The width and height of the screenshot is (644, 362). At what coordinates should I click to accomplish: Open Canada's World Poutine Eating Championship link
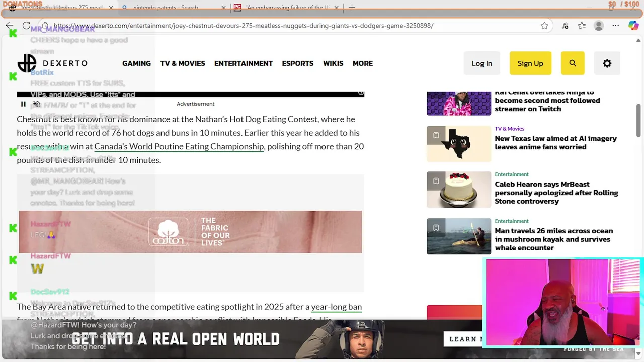179,146
